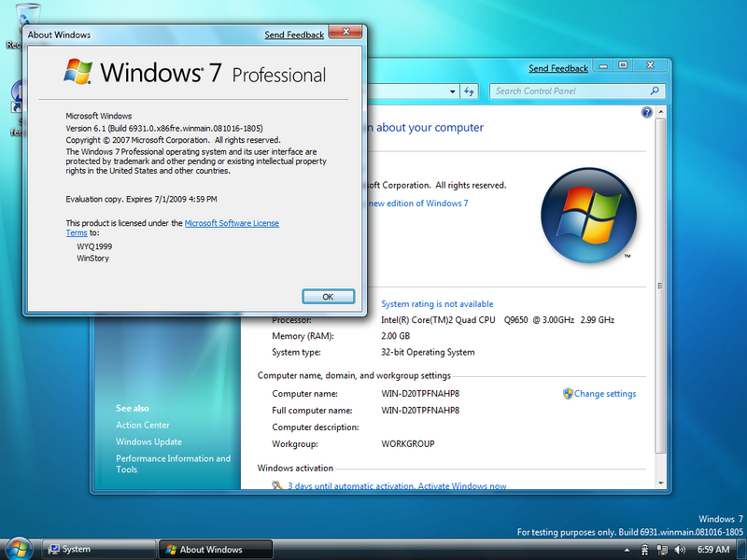Click licensee name WYQ1999
The height and width of the screenshot is (560, 747).
[94, 246]
